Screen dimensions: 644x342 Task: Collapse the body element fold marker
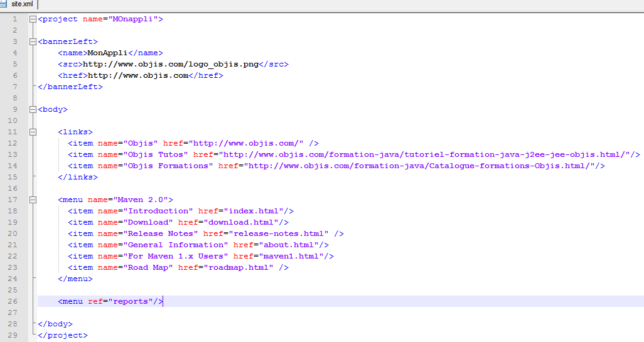pyautogui.click(x=33, y=109)
